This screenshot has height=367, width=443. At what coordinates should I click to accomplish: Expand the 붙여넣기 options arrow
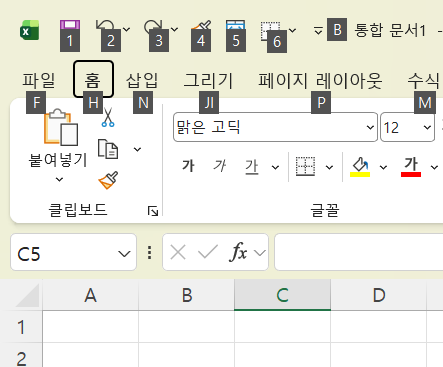pyautogui.click(x=59, y=180)
